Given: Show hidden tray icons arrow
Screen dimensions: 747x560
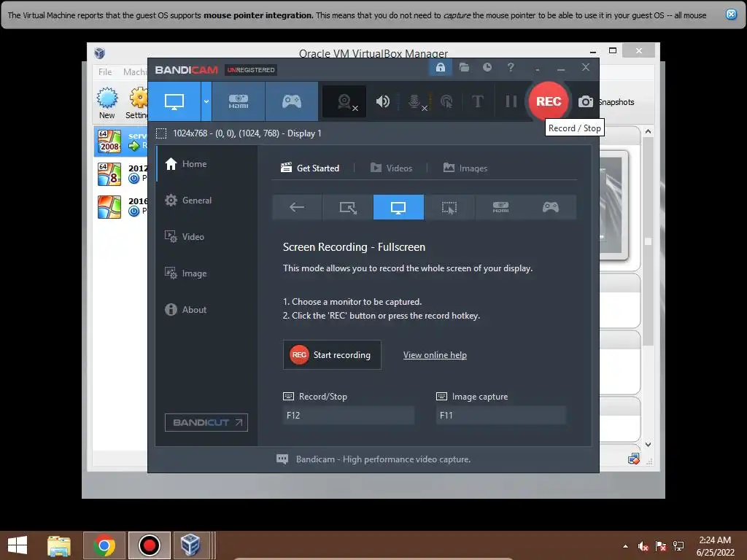Looking at the screenshot, I should (x=625, y=546).
